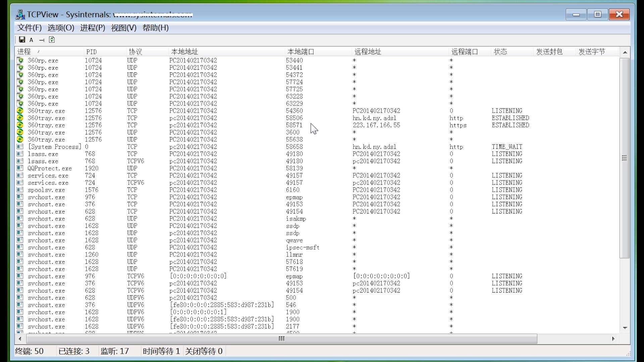Viewport: 644px width, 362px height.
Task: Sort by the 本地地址 column header
Action: point(227,52)
